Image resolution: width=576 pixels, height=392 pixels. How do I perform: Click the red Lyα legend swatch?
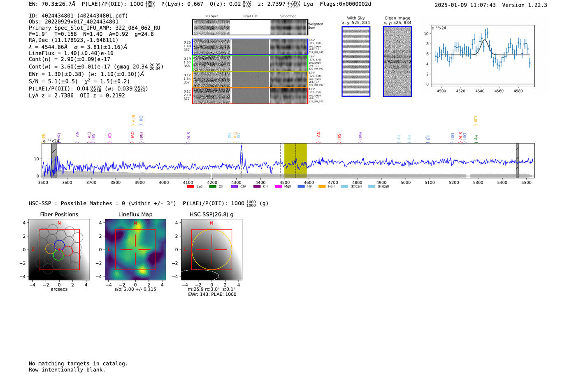coord(190,186)
